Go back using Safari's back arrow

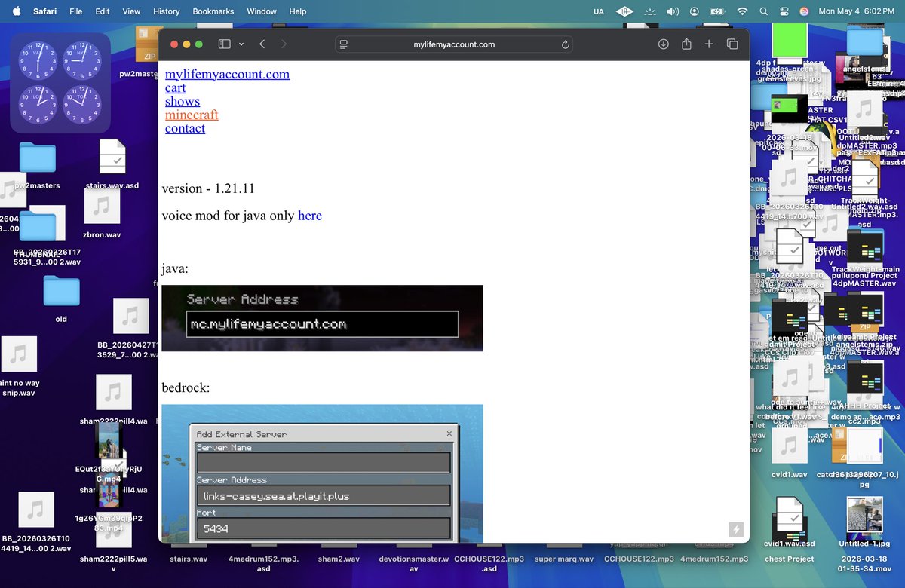pyautogui.click(x=262, y=44)
